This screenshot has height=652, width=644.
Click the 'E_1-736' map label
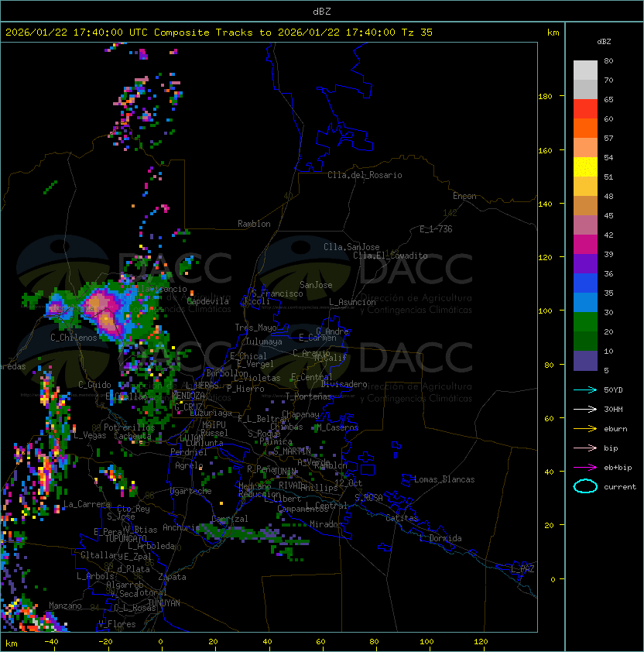click(x=436, y=229)
